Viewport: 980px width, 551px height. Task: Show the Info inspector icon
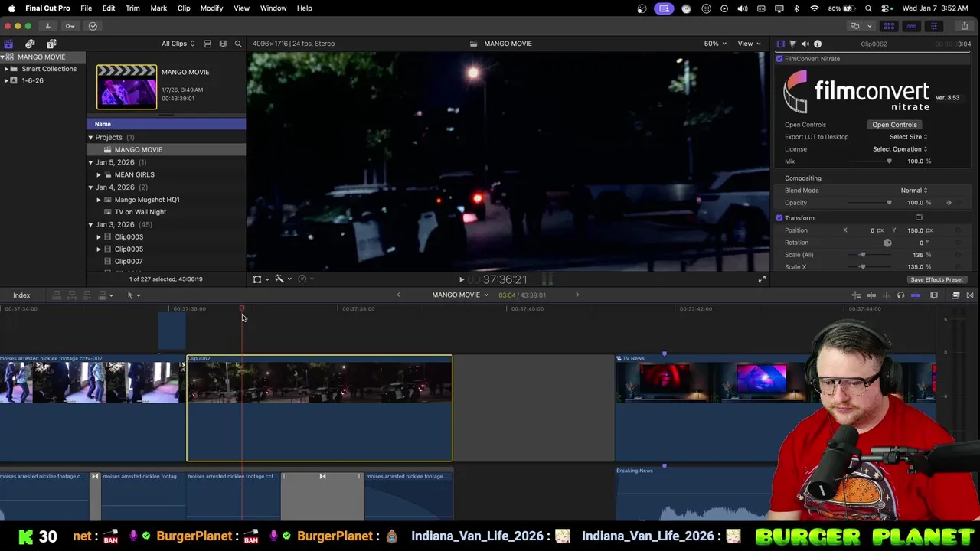[818, 44]
